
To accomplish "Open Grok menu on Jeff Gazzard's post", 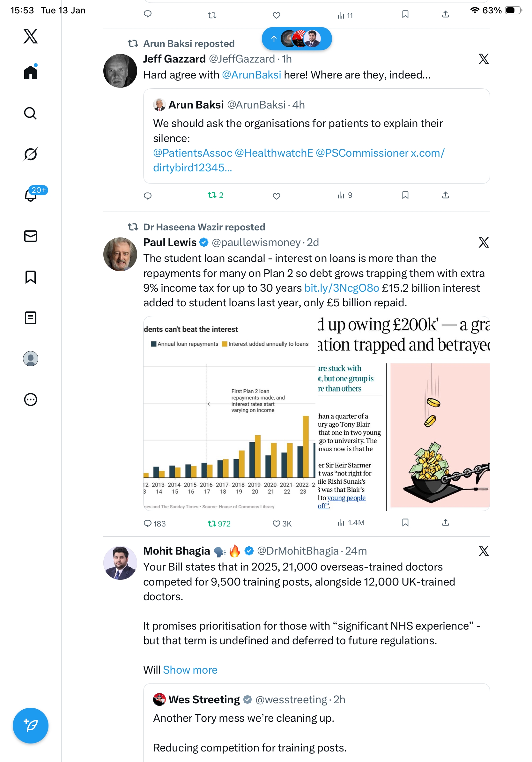I will click(x=484, y=59).
